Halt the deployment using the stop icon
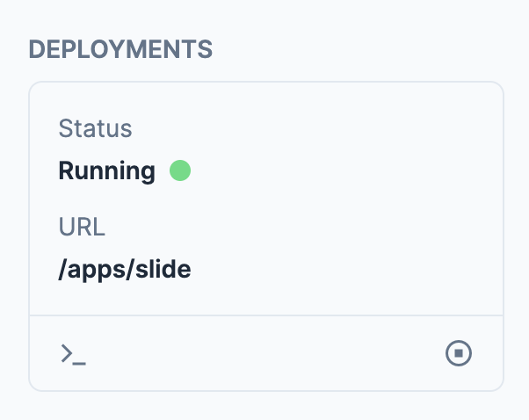Screen dimensions: 529x420 459,353
